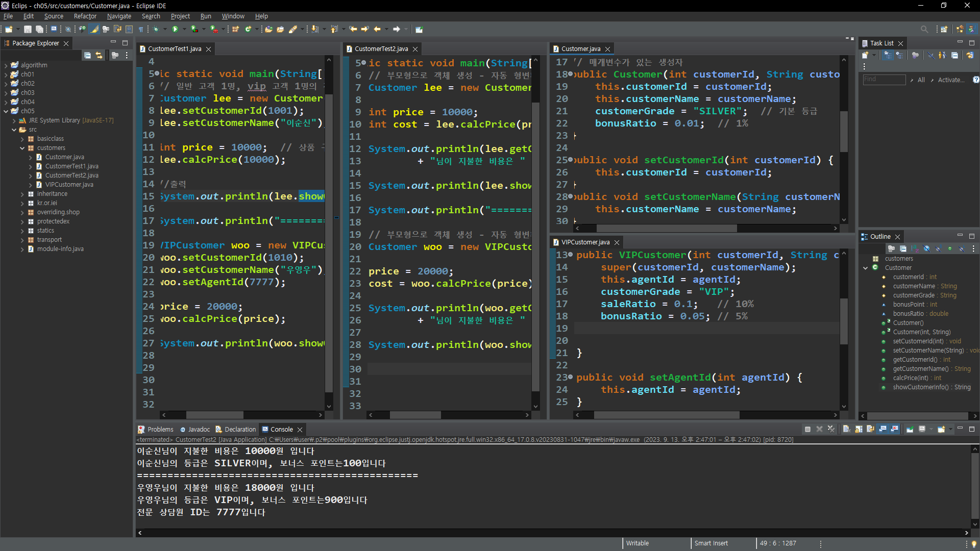Open VIPCustomer.java in Package Explorer
Image resolution: width=980 pixels, height=551 pixels.
69,185
